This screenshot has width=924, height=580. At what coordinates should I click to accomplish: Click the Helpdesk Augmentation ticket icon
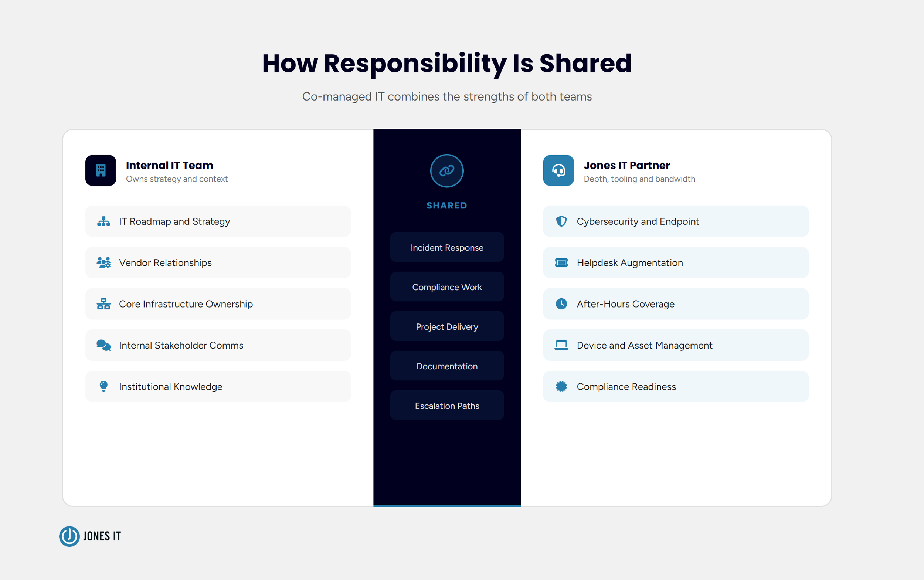click(x=561, y=263)
